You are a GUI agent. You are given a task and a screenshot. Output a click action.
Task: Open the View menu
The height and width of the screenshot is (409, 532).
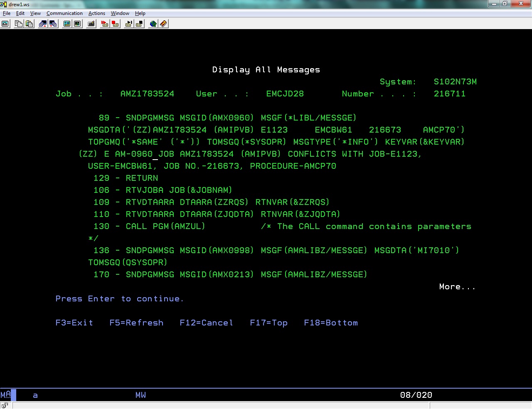(35, 13)
